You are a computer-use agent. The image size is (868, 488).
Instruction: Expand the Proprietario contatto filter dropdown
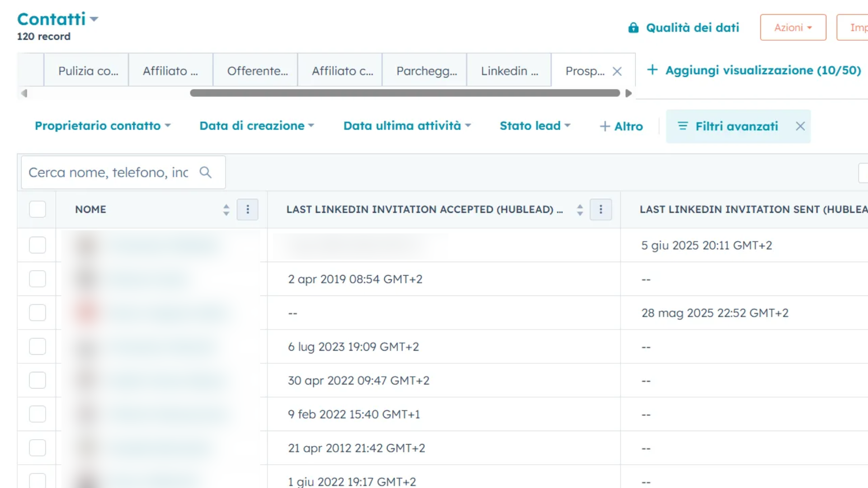click(x=103, y=126)
